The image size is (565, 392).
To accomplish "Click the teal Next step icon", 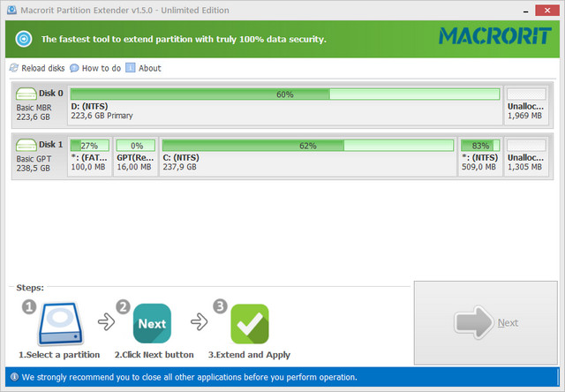I will click(x=152, y=324).
